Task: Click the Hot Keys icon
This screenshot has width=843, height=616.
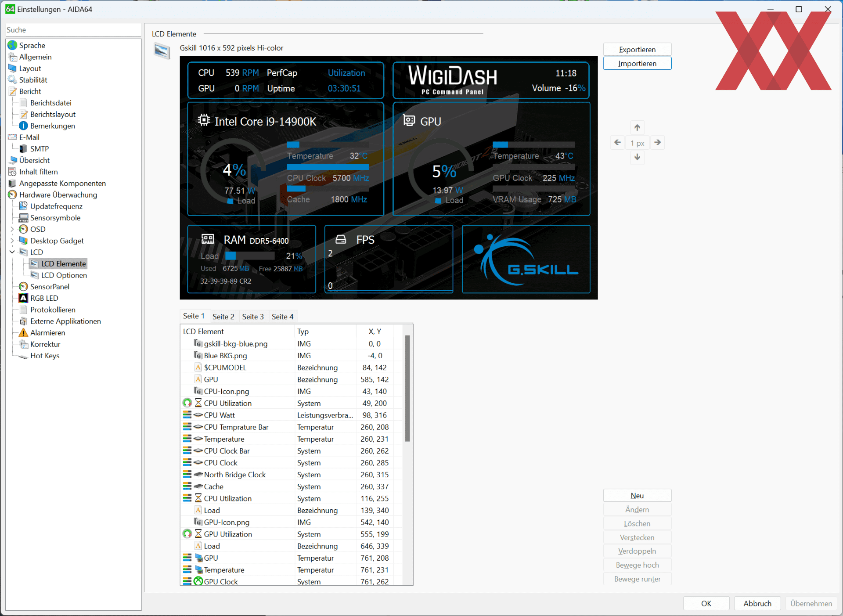Action: point(23,356)
